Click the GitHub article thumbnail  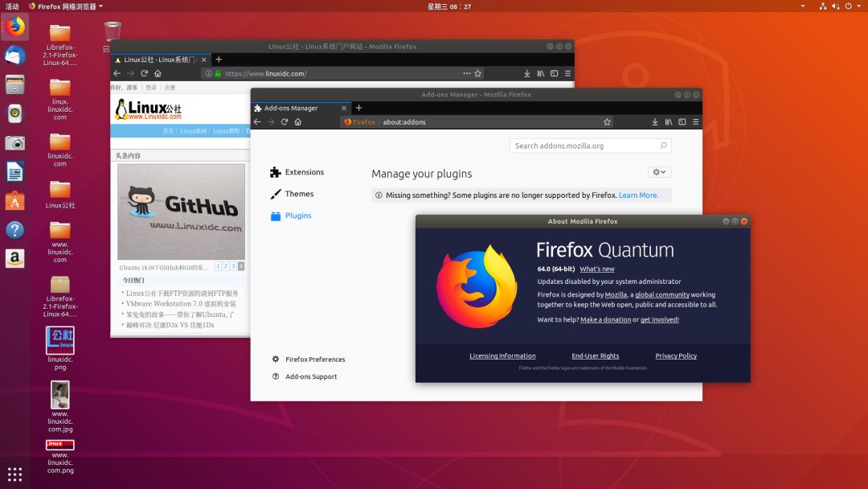[181, 212]
